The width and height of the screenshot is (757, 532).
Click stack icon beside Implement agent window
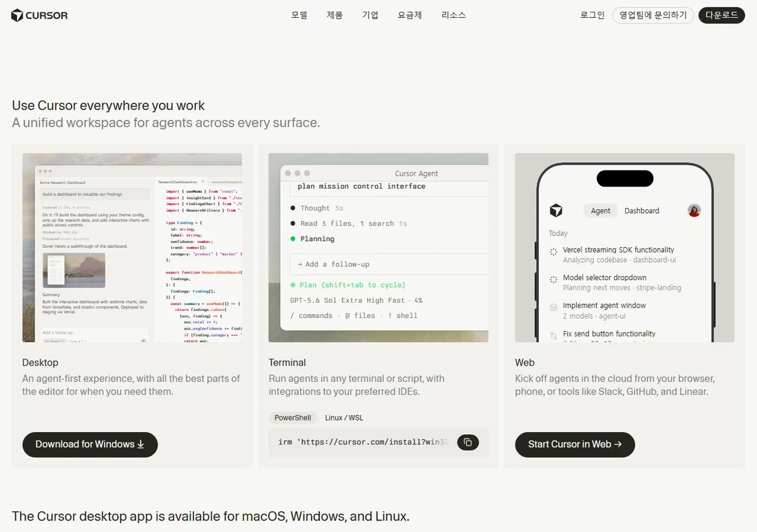pos(554,307)
